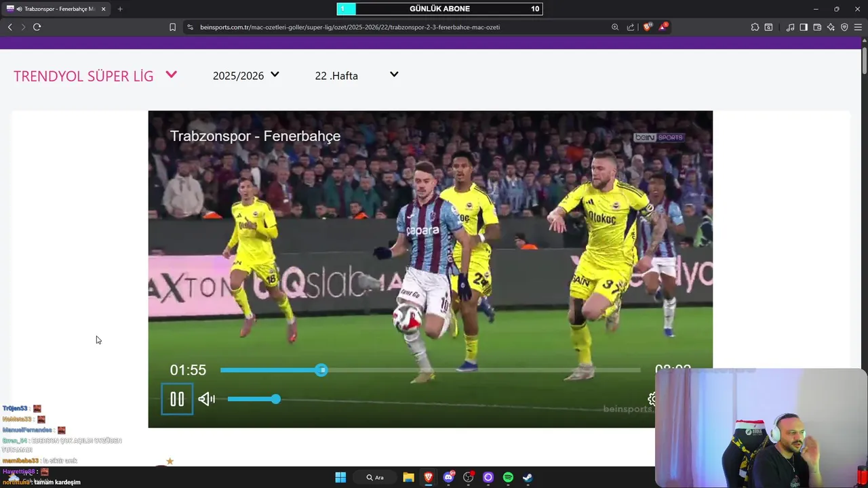Select the Trabzonspor - Fenerbahçe browser tab
The width and height of the screenshot is (868, 488).
pos(56,9)
